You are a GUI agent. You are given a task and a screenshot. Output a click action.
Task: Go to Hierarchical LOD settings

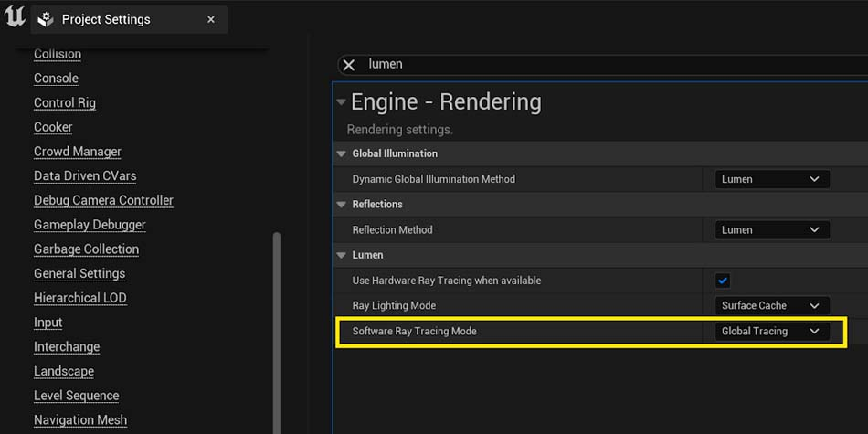point(80,298)
